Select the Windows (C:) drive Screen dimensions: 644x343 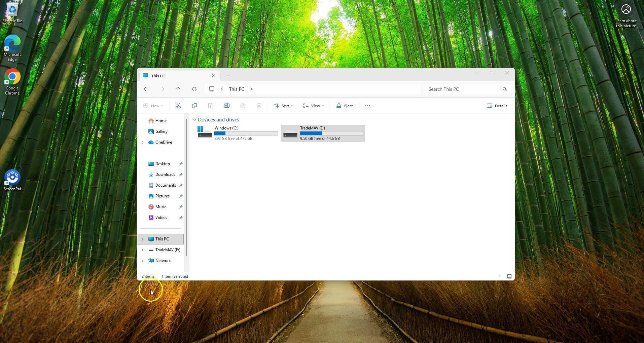coord(238,133)
